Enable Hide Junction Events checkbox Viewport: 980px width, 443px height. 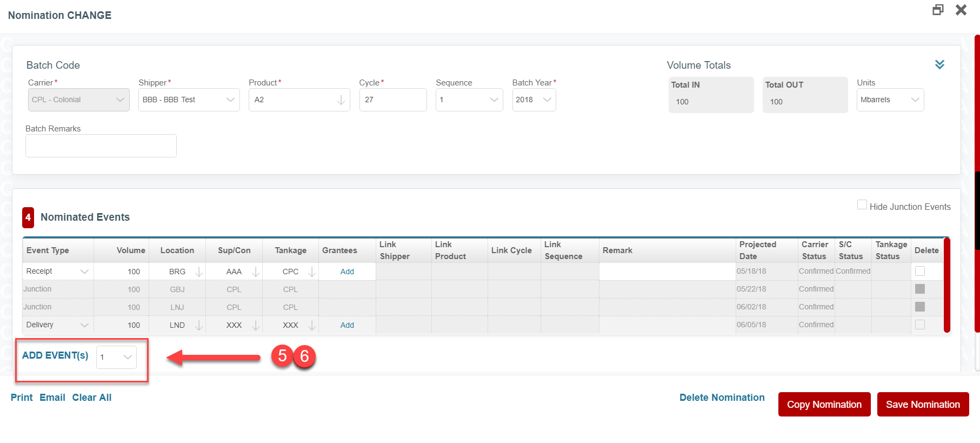click(x=862, y=205)
